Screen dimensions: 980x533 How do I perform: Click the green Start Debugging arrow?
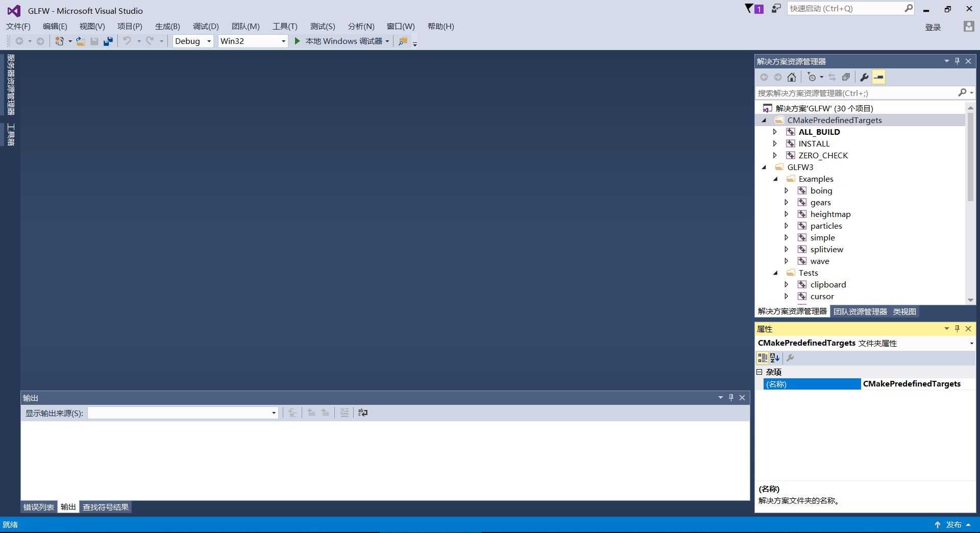coord(297,41)
